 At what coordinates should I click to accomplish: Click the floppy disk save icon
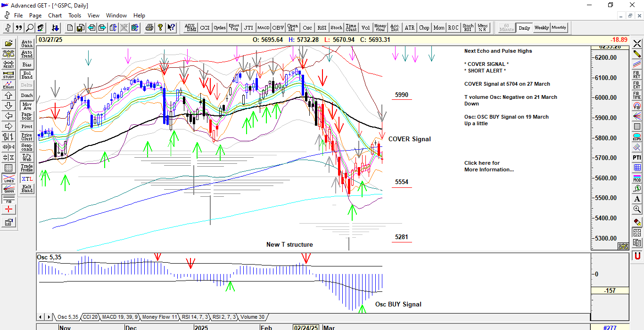coord(81,28)
